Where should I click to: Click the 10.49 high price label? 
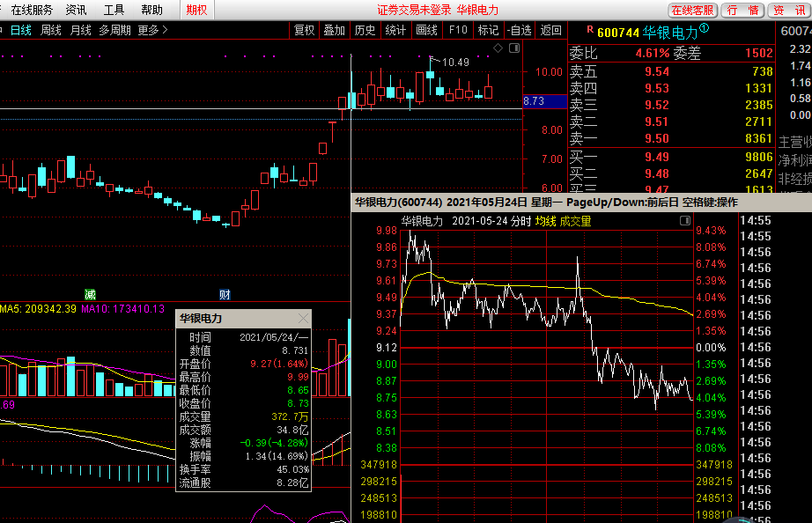tap(455, 63)
